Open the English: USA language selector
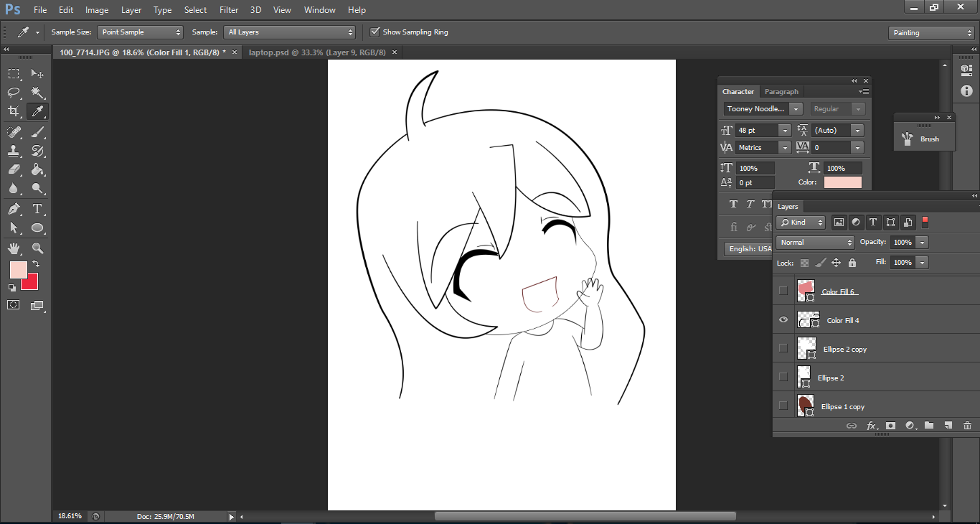Screen dimensions: 980x524 point(749,249)
